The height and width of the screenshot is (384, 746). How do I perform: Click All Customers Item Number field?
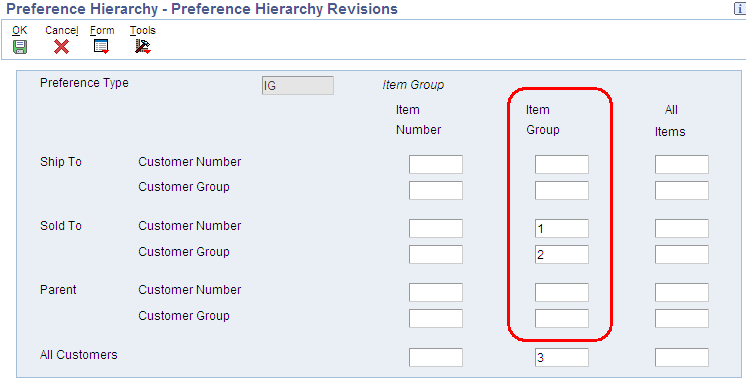[436, 357]
